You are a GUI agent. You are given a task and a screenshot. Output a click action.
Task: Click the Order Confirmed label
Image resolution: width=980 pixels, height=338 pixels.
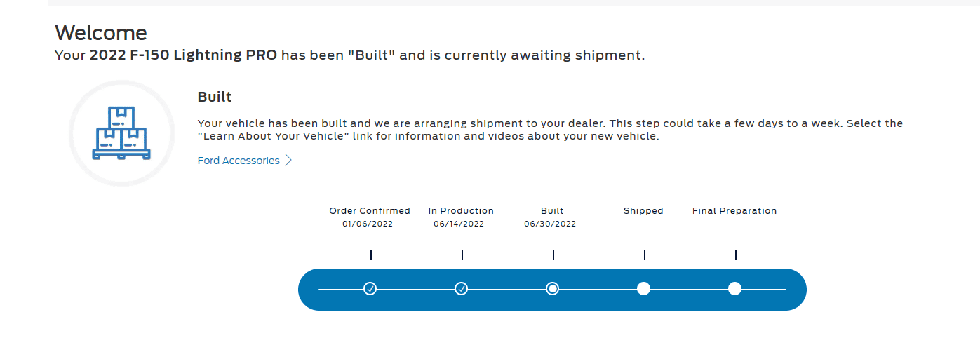(370, 210)
